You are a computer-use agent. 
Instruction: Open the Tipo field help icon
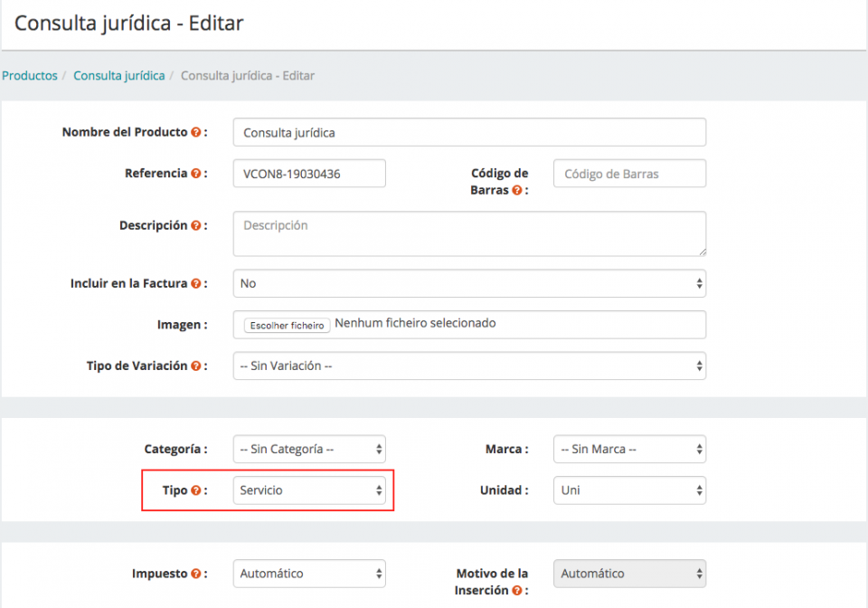(x=195, y=490)
